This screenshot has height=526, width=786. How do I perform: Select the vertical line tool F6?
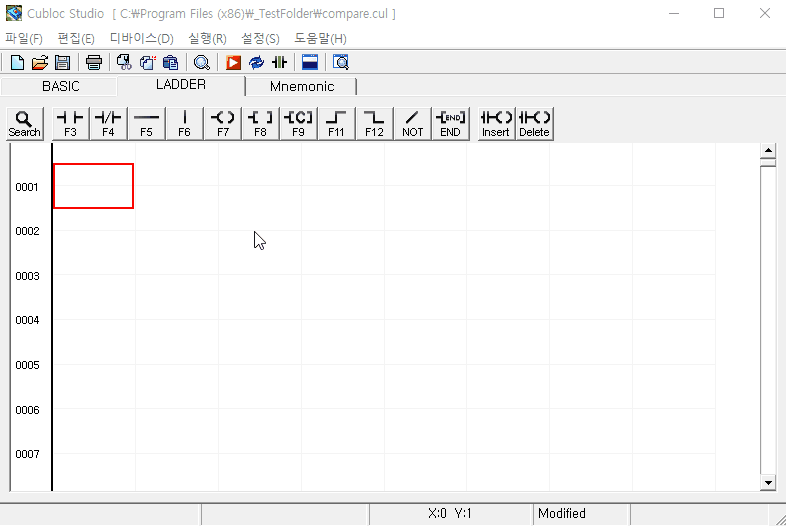[184, 123]
